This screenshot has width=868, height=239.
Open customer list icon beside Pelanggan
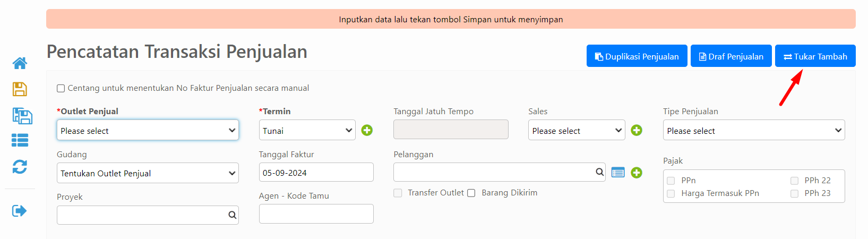(x=618, y=173)
